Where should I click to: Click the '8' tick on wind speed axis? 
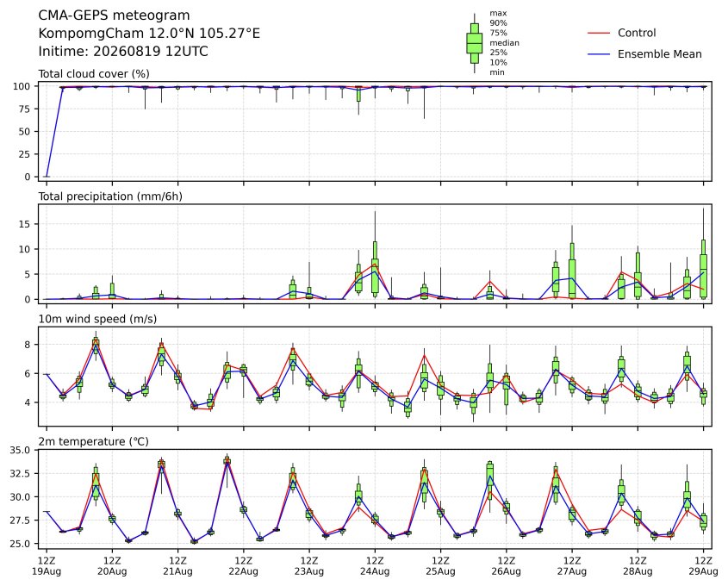tap(28, 345)
